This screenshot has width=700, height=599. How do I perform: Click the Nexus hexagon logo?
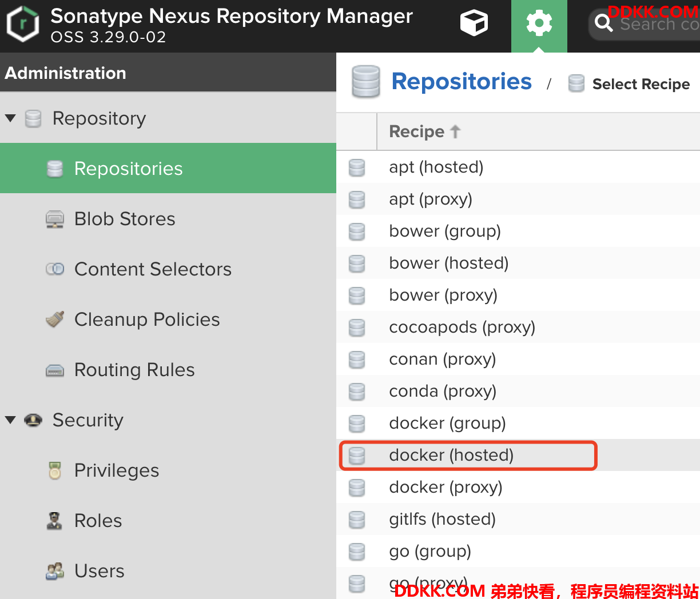[x=23, y=25]
